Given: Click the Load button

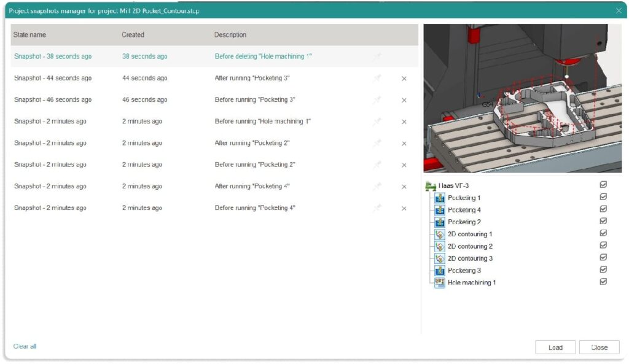Looking at the screenshot, I should (555, 347).
